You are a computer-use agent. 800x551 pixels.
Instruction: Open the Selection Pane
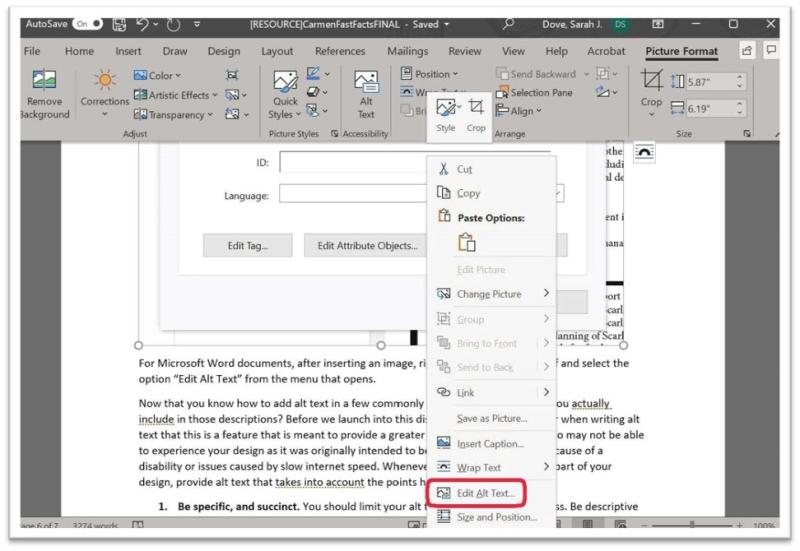pyautogui.click(x=534, y=92)
